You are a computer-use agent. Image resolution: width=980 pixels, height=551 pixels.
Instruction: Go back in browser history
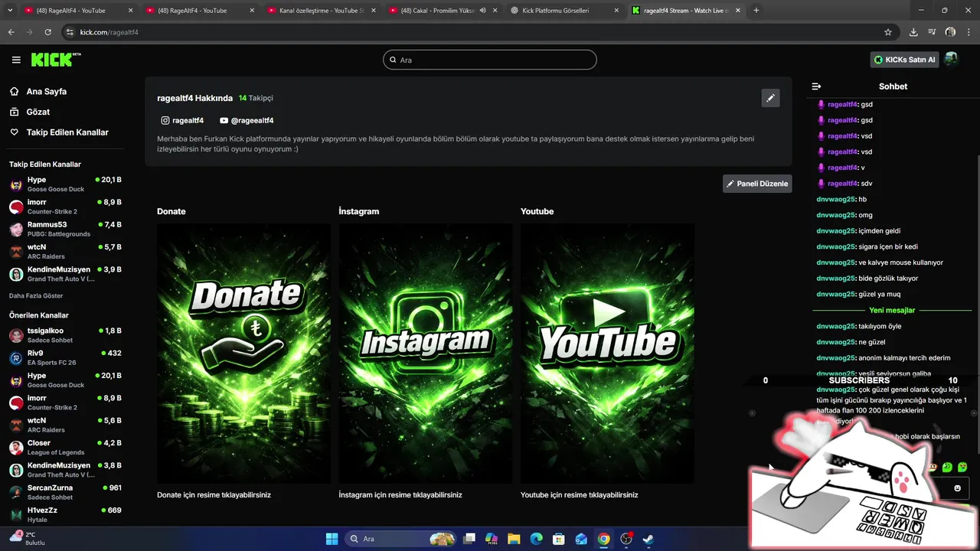11,32
